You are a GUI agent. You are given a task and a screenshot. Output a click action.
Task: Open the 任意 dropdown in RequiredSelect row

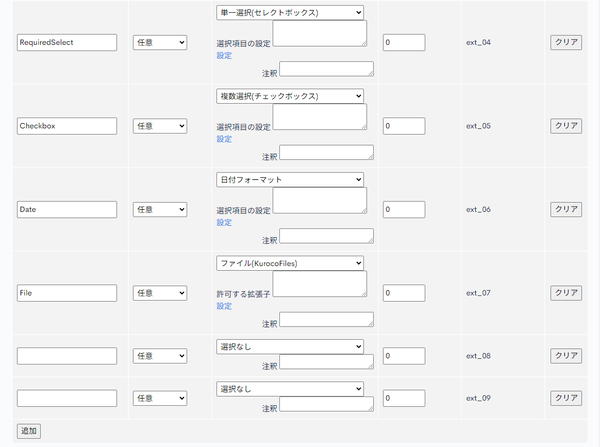coord(160,42)
